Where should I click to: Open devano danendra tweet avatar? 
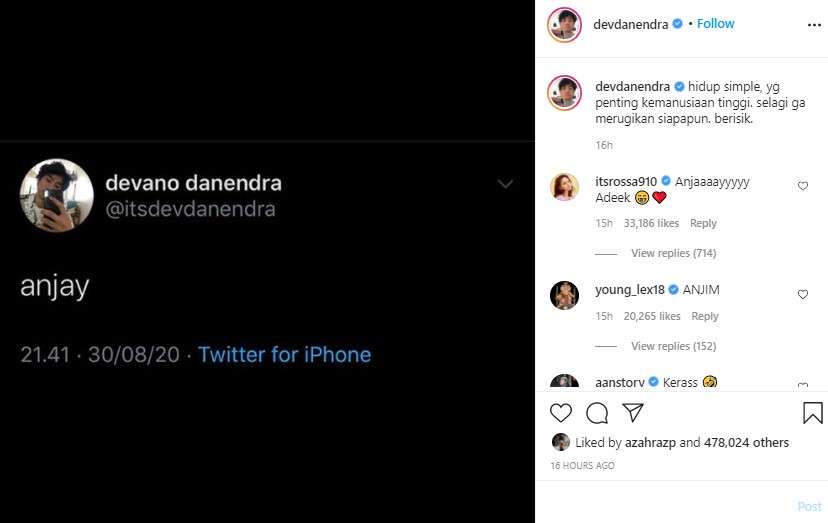tap(57, 195)
